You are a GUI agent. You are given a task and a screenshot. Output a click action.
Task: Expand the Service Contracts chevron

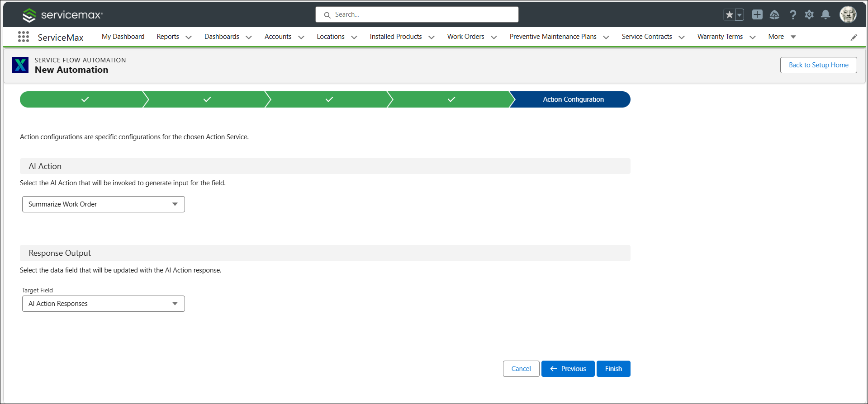tap(682, 37)
